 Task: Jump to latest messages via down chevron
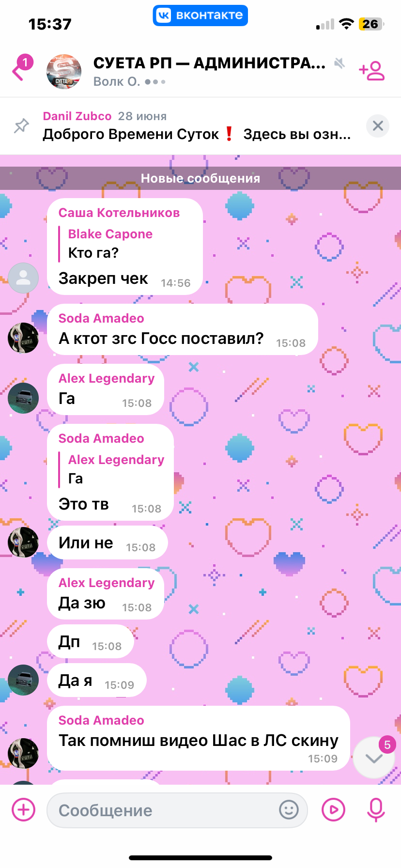[374, 758]
